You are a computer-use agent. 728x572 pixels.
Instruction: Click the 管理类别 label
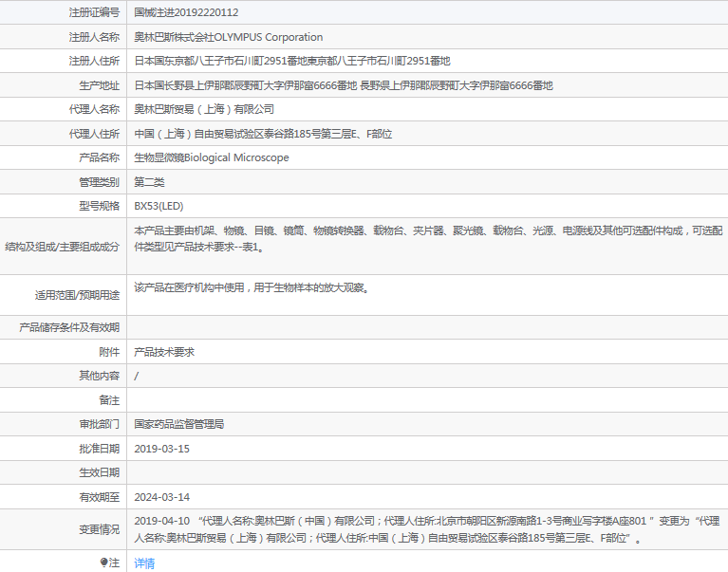tap(100, 182)
